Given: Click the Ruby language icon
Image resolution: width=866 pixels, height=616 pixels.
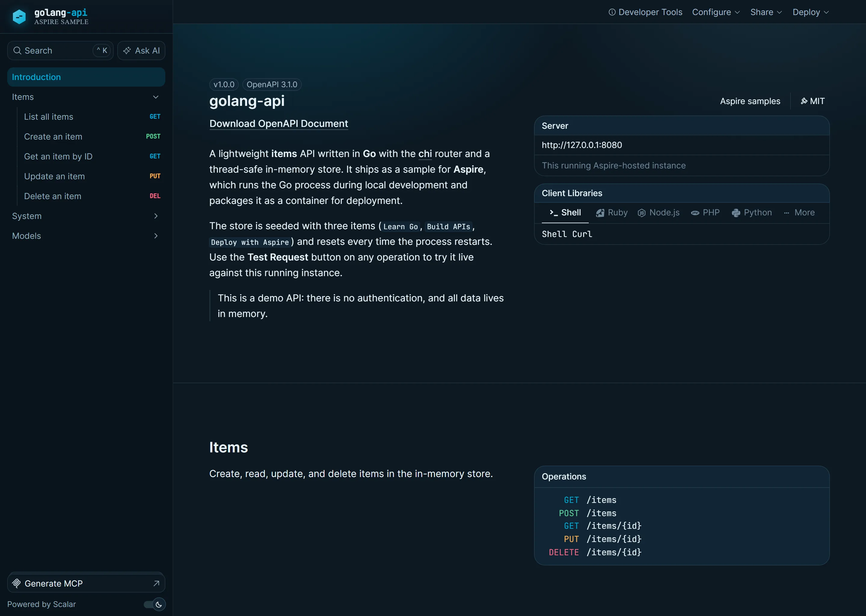Looking at the screenshot, I should pos(600,213).
